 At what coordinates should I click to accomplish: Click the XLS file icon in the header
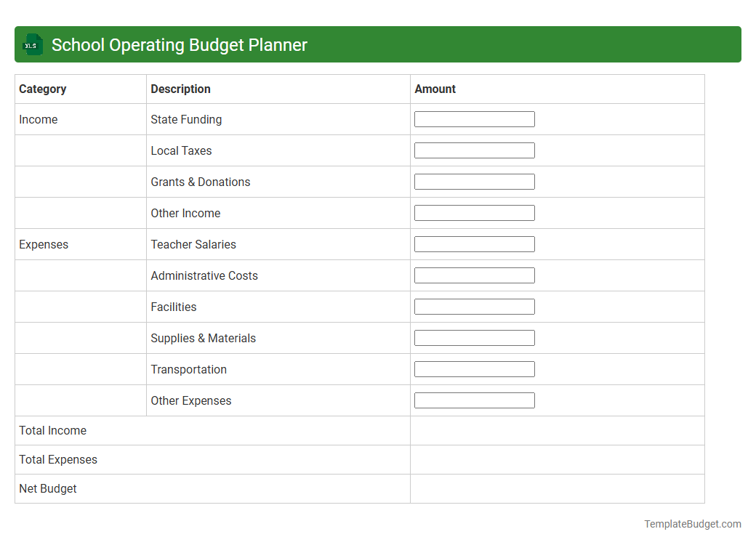(32, 44)
